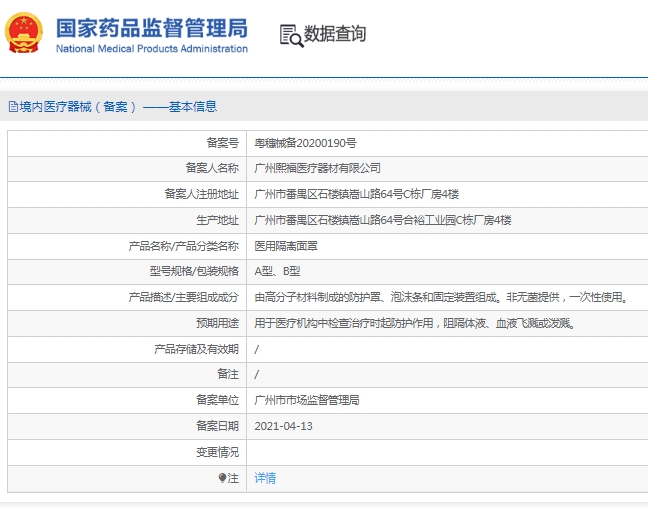Click the 产品名称/产品分类名称 label

pyautogui.click(x=183, y=246)
